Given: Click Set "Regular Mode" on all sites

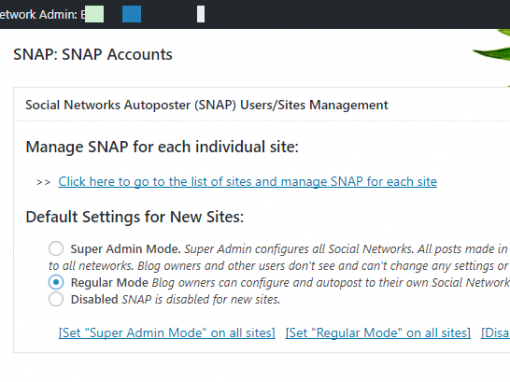Looking at the screenshot, I should 378,333.
